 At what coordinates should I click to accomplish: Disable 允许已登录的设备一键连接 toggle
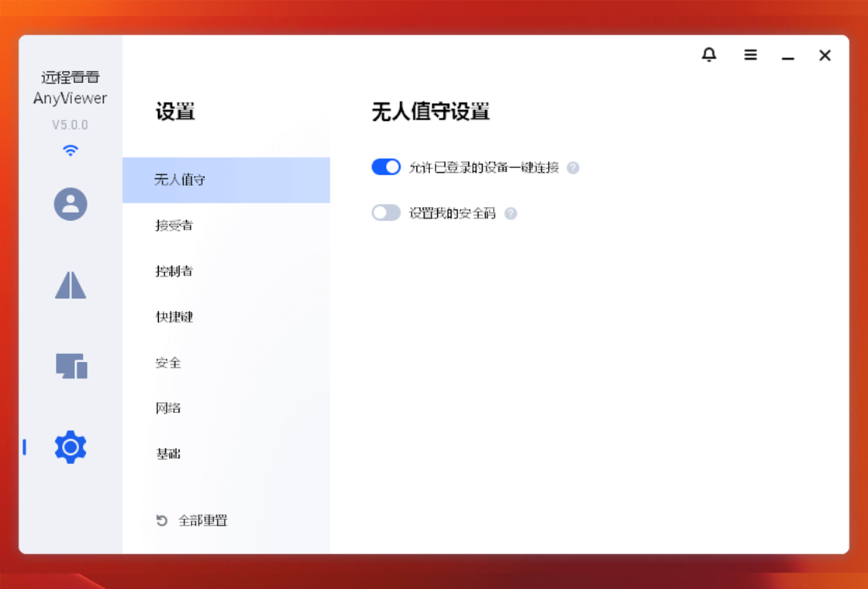pyautogui.click(x=386, y=167)
